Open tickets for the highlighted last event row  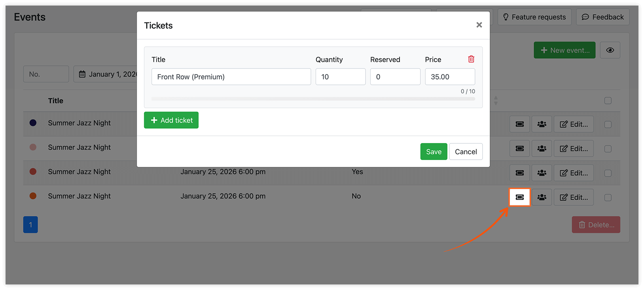click(519, 197)
